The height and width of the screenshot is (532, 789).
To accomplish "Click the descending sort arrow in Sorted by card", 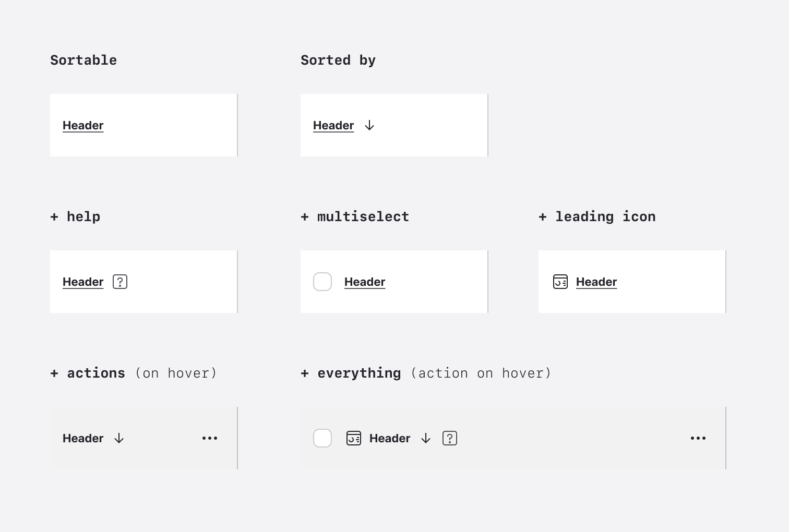I will (369, 125).
